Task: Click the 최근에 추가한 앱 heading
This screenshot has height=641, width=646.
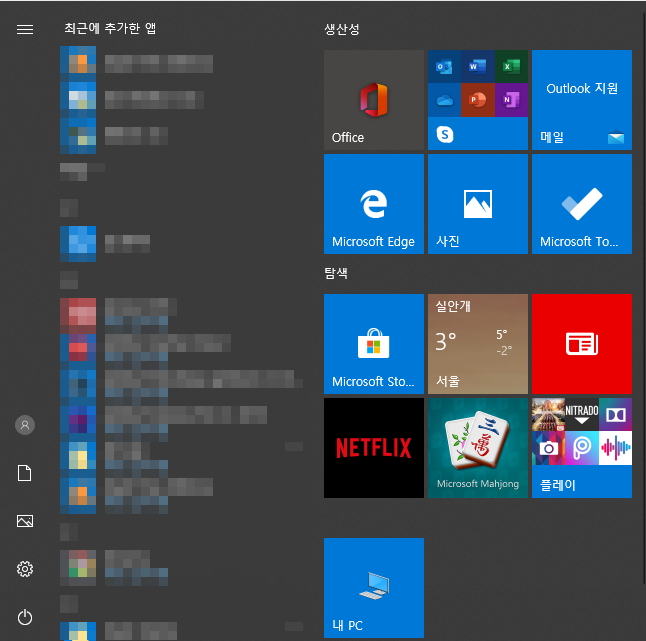Action: (x=110, y=28)
